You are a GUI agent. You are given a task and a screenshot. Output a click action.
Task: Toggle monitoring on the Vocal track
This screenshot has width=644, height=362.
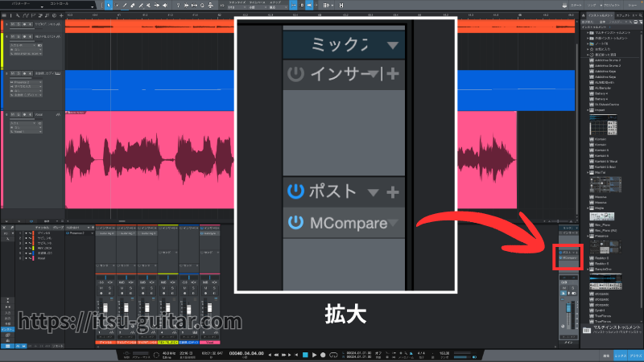click(x=30, y=114)
